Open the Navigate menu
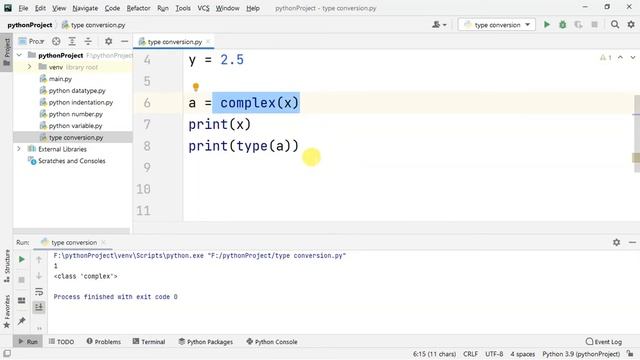Screen dimensions: 640x360 click(x=85, y=8)
